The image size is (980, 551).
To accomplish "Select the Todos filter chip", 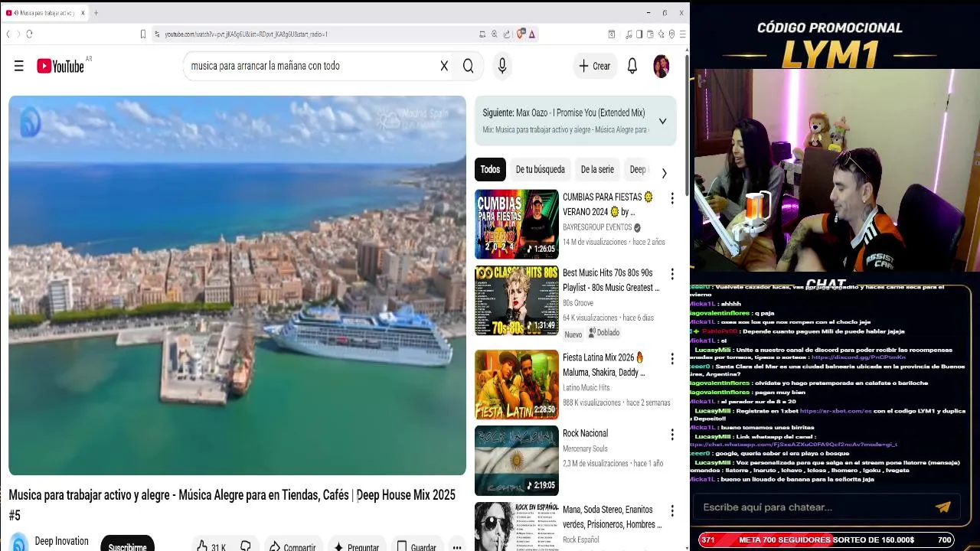I will click(490, 170).
